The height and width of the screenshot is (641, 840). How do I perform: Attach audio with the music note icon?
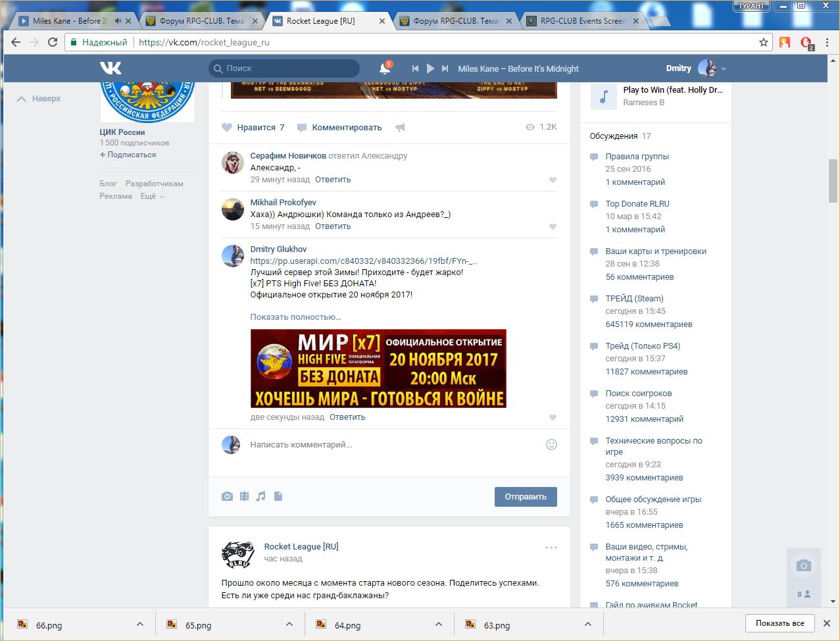(x=261, y=496)
